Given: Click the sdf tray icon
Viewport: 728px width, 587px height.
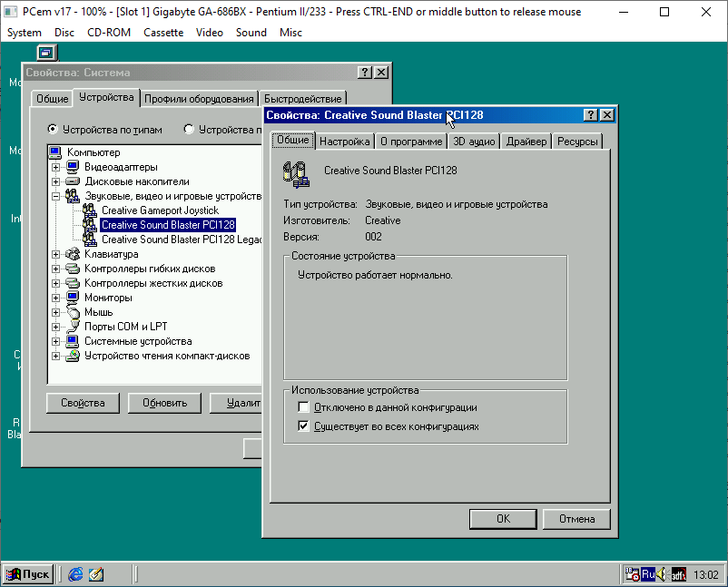Looking at the screenshot, I should pyautogui.click(x=679, y=575).
